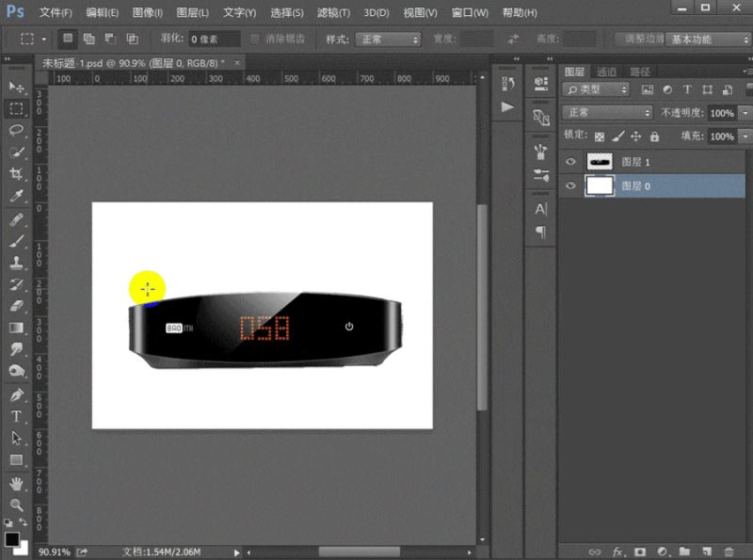
Task: Click the 调整边缘 button
Action: click(x=643, y=40)
